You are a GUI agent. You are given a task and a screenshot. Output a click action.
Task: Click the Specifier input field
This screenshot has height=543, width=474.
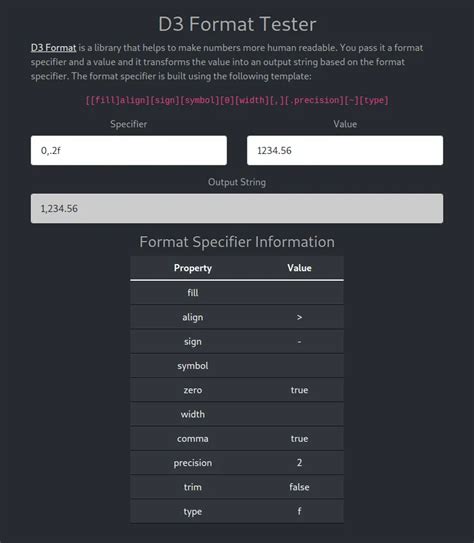click(129, 150)
